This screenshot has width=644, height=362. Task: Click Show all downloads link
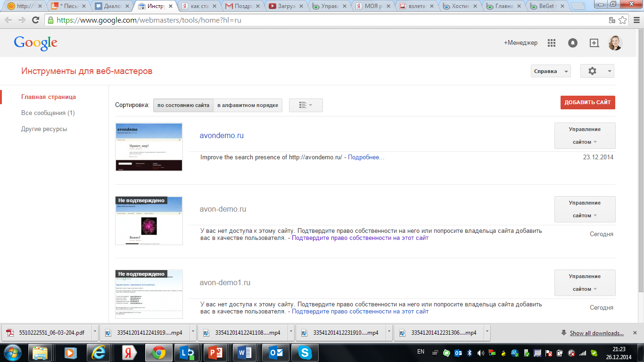tap(596, 333)
